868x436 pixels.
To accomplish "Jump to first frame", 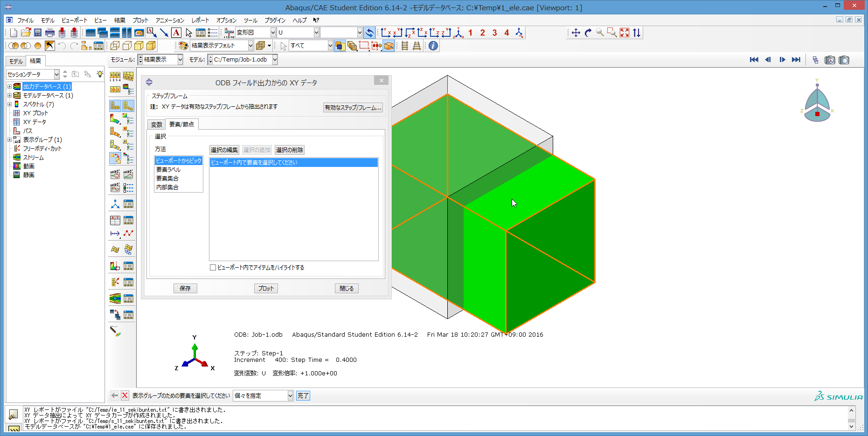I will 754,60.
